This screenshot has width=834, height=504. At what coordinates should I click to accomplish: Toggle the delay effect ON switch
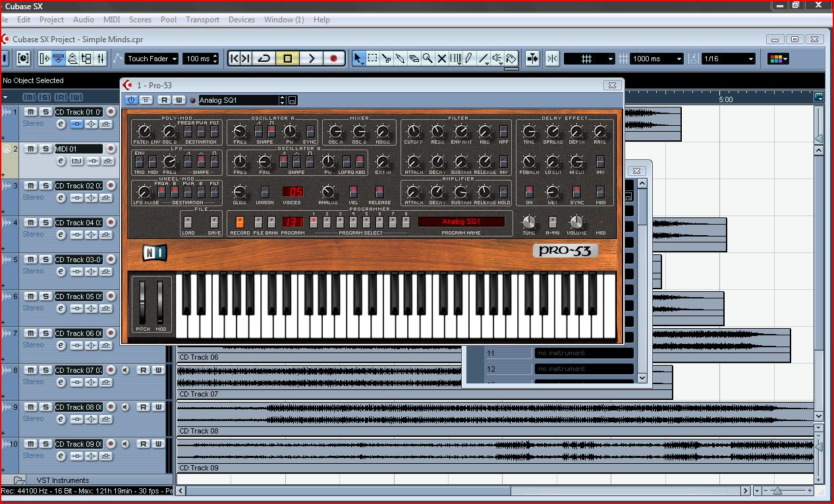529,192
